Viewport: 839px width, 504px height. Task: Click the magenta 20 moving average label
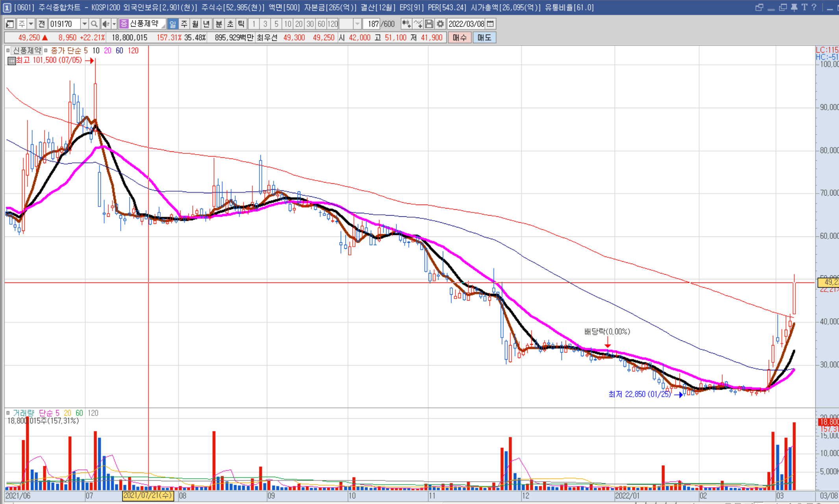tap(108, 50)
